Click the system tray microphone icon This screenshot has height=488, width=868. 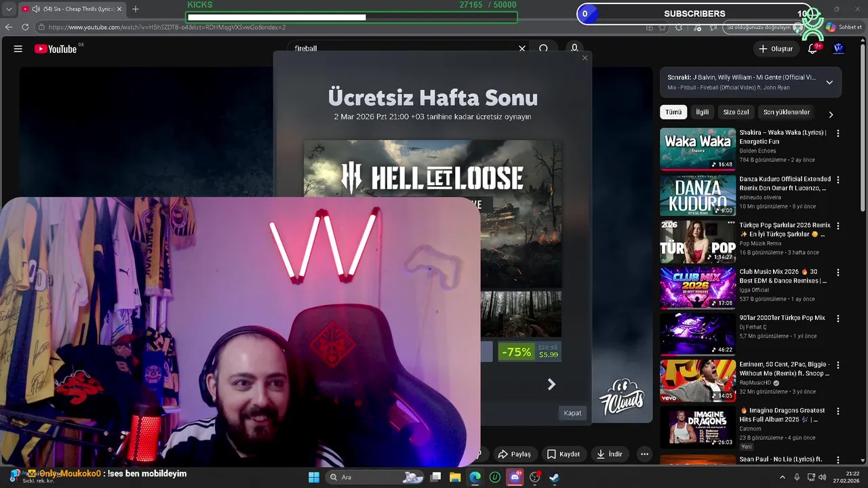coord(797,477)
